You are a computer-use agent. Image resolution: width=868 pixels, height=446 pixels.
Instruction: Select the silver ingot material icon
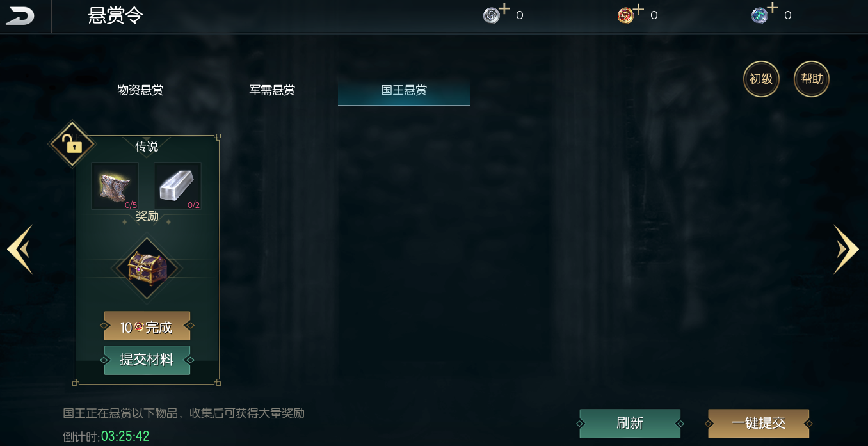click(177, 186)
